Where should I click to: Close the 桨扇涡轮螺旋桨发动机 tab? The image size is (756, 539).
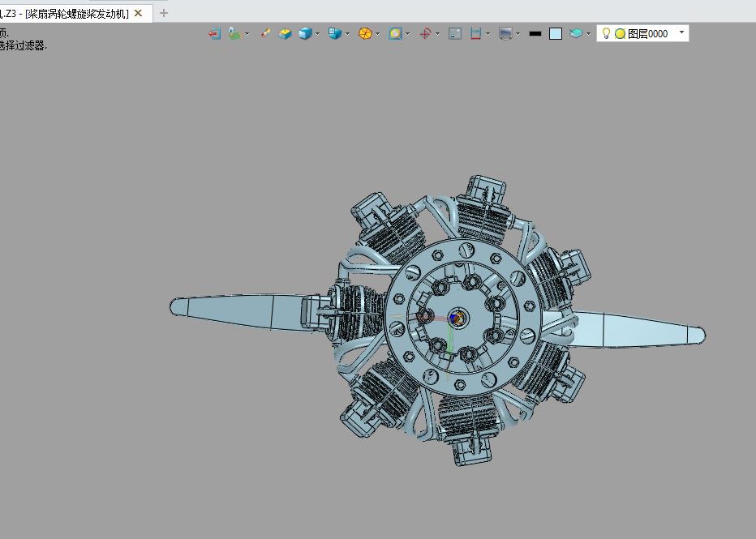(138, 14)
